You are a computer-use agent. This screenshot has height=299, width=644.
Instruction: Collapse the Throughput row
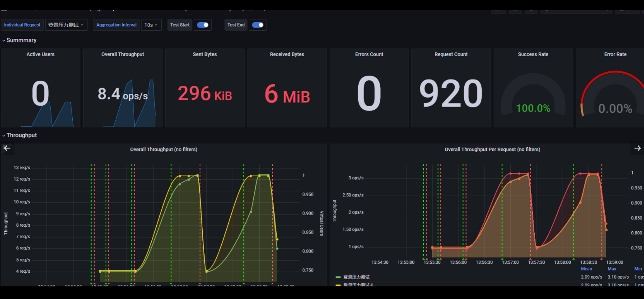pos(22,135)
